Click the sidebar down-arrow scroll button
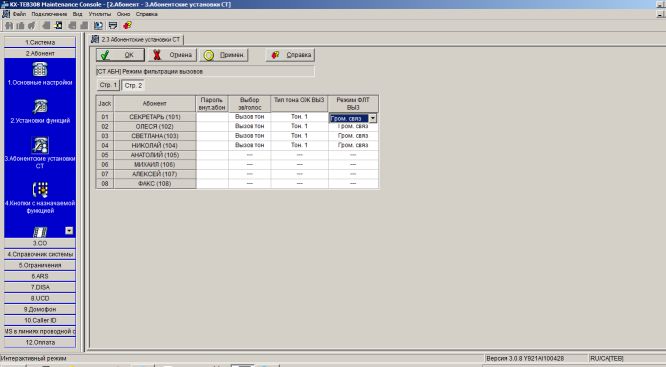Viewport: 666px width, 367px height. point(69,231)
